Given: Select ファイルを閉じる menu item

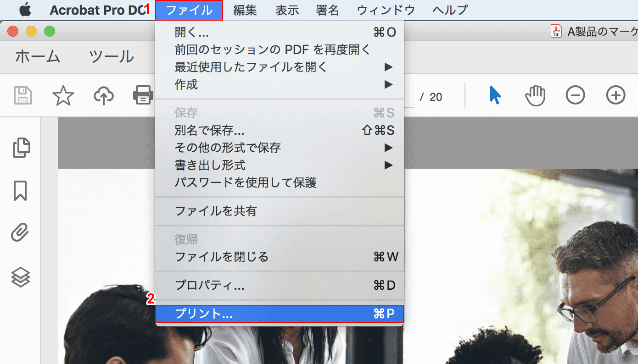Looking at the screenshot, I should (x=280, y=257).
